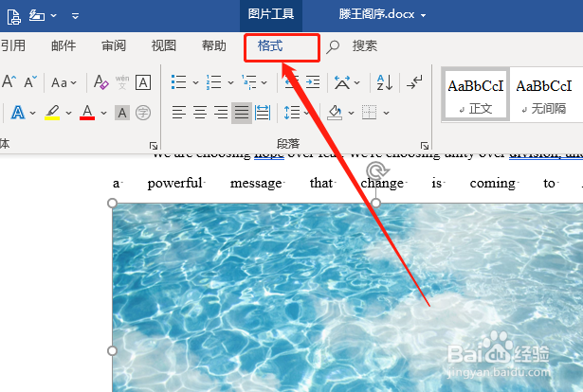Click the word "powerful" in the document

point(174,184)
